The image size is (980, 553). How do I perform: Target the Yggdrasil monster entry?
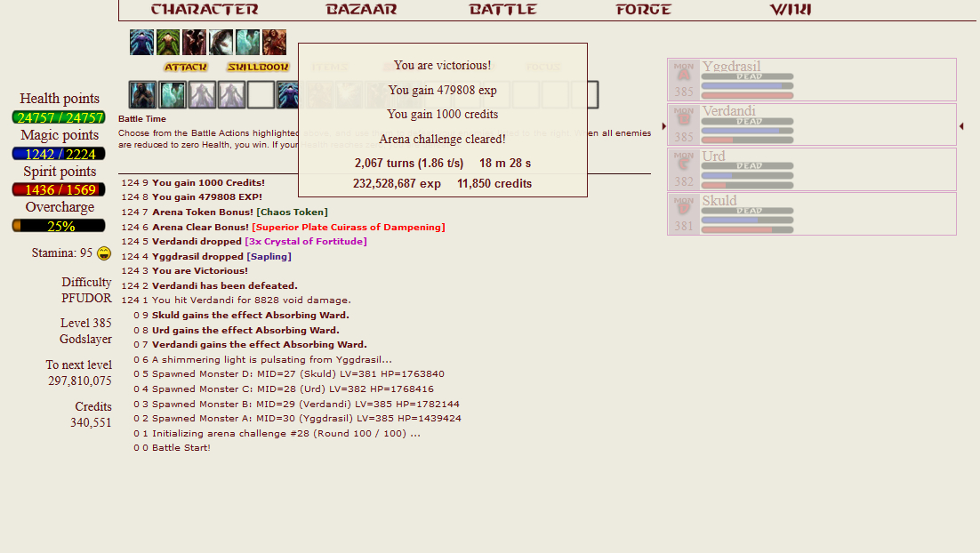click(812, 79)
